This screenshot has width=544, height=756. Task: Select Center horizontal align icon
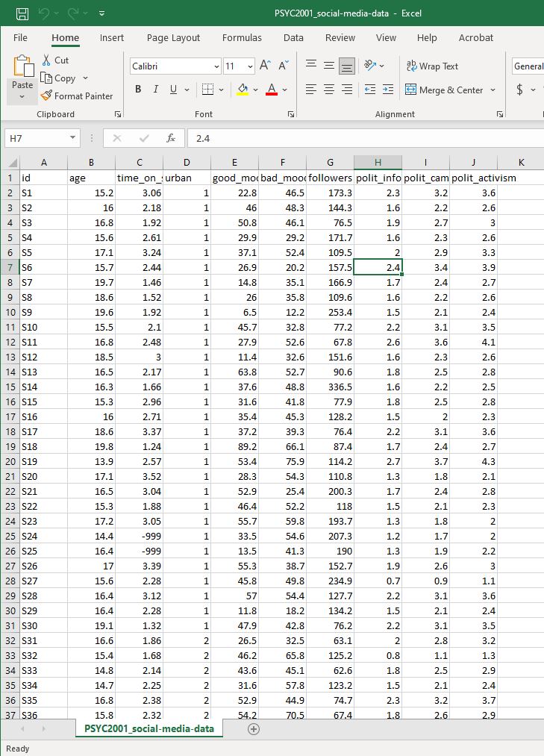pos(329,90)
